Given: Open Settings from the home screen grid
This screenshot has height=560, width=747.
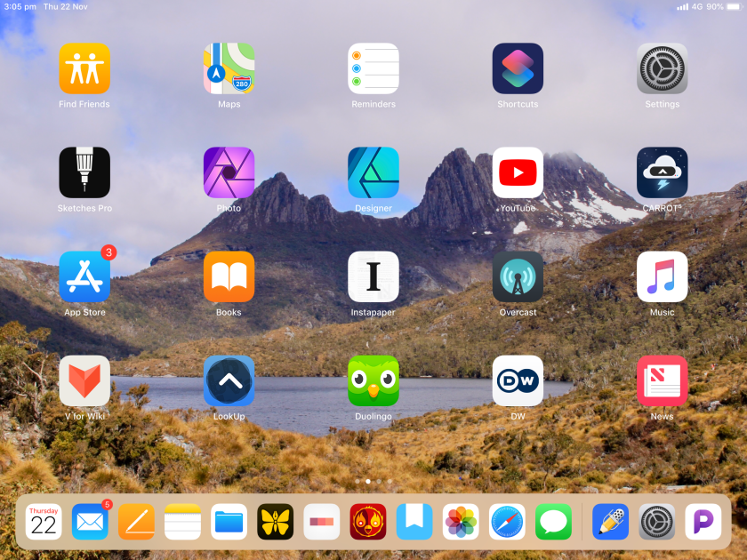Looking at the screenshot, I should point(663,68).
